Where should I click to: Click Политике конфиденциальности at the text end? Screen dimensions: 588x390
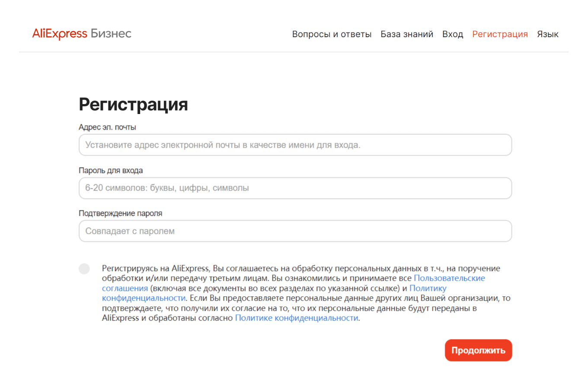[297, 319]
